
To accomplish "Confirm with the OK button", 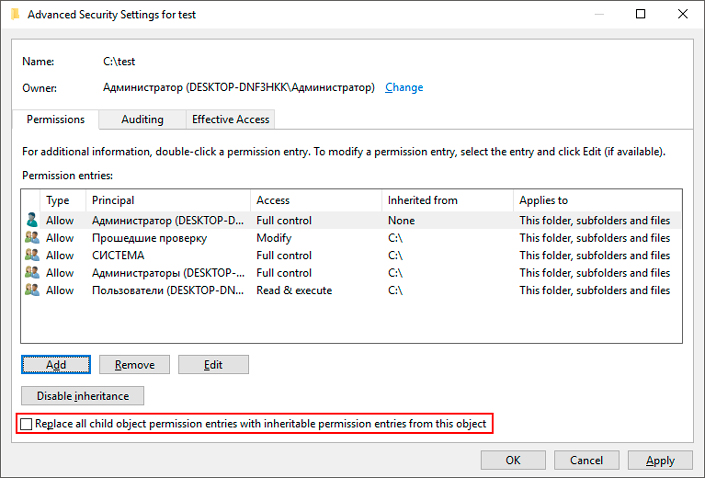I will 513,460.
